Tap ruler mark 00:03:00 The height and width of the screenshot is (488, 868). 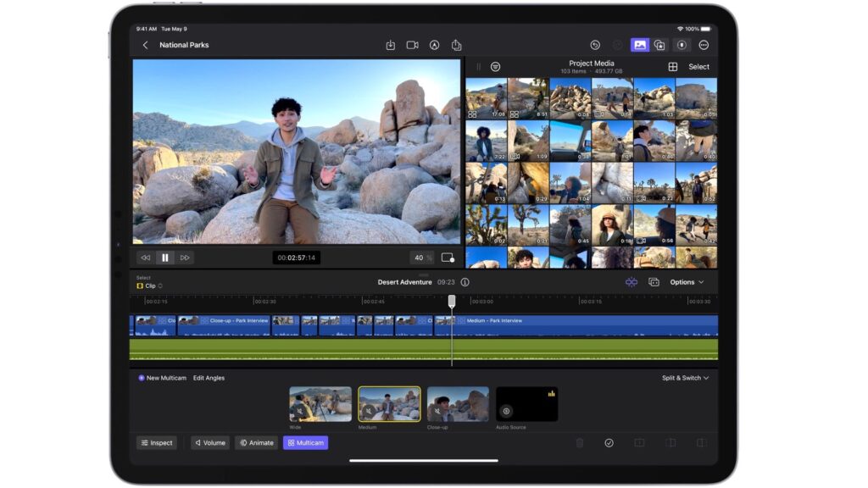pos(481,302)
